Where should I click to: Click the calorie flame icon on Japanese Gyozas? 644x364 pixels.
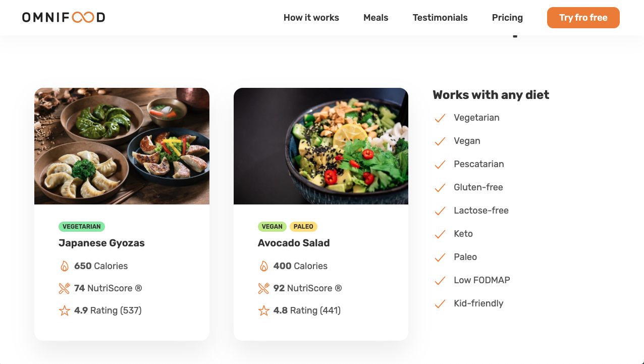coord(65,266)
